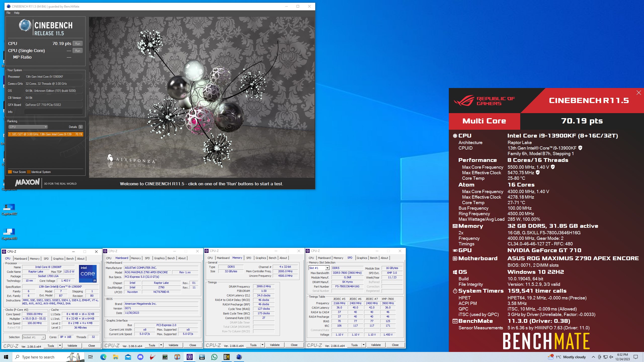Open SPD tab in CPU-Z CPU window

click(46, 259)
